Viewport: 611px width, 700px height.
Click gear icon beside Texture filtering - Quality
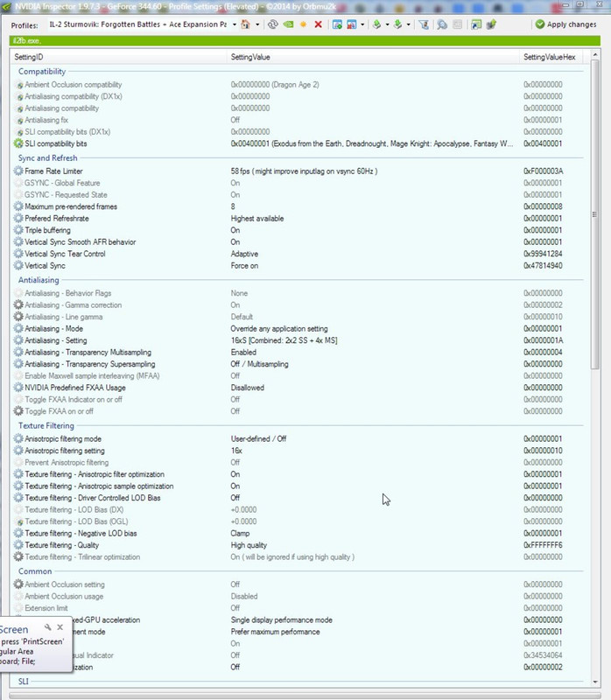18,545
